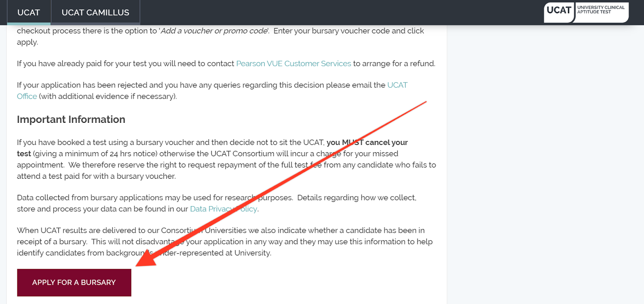Click the italic 'Add a voucher or promo code' text
The height and width of the screenshot is (304, 644).
click(214, 31)
